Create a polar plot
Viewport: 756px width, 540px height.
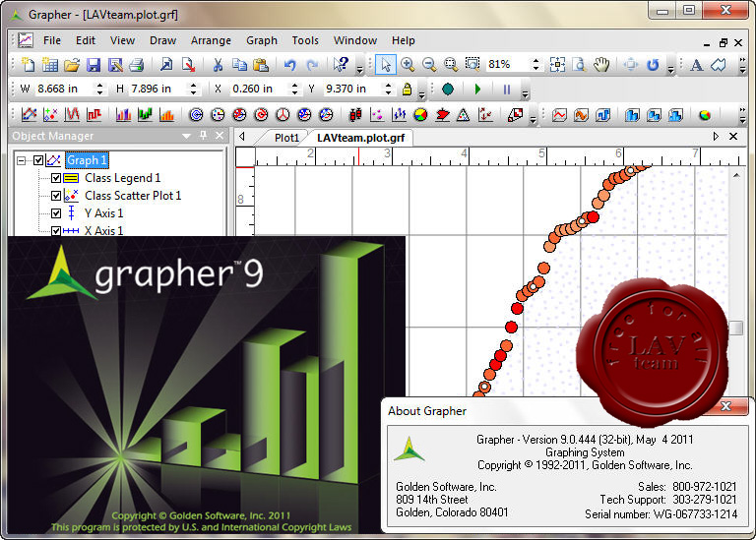tap(196, 115)
